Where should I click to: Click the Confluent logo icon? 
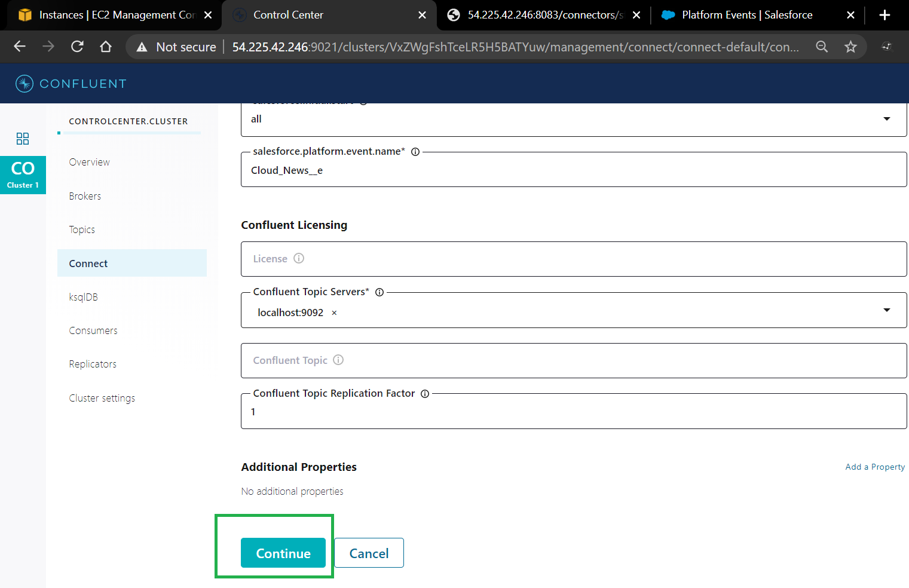(x=24, y=84)
